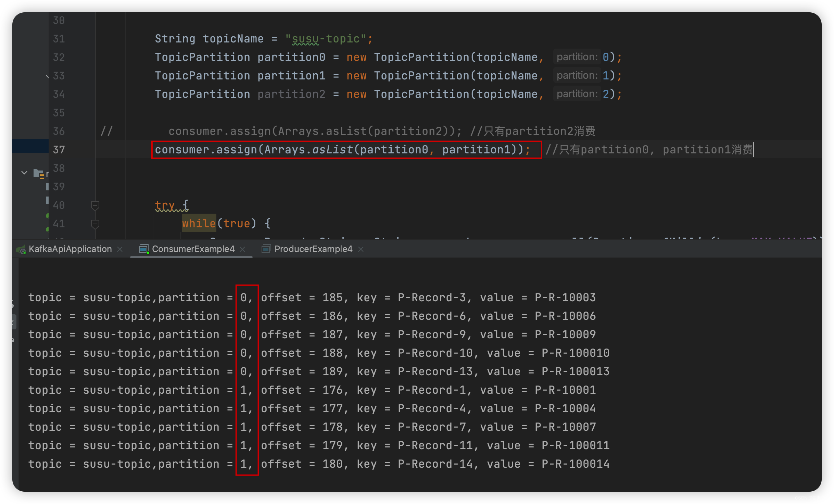
Task: Click the commented consumer.assign code on line 36
Action: click(315, 131)
